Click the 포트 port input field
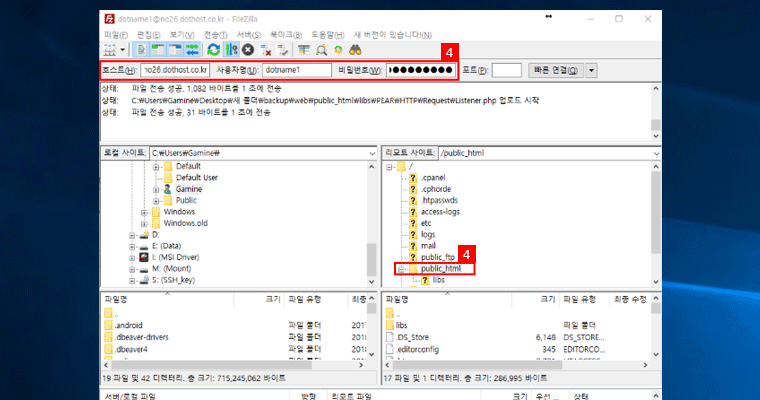 click(x=507, y=70)
